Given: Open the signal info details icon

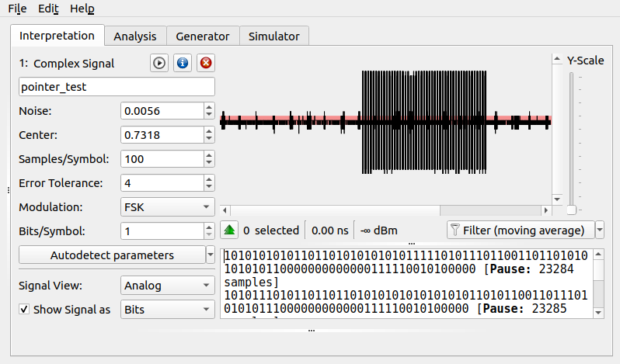Looking at the screenshot, I should [183, 64].
